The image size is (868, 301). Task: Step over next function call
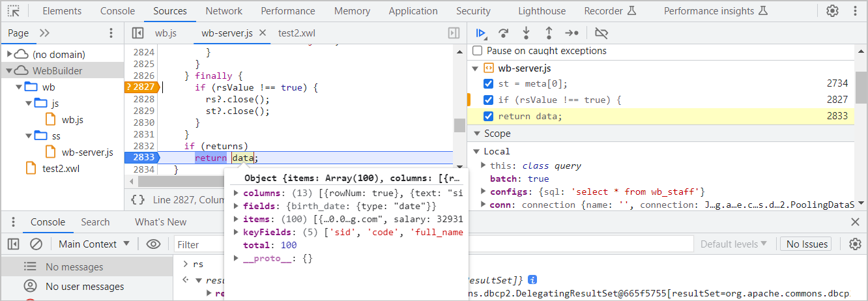tap(503, 33)
